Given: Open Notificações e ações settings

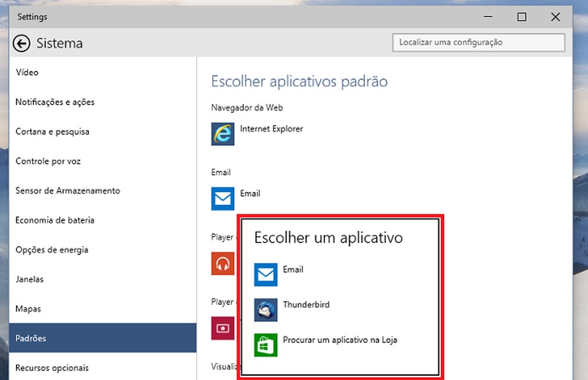Looking at the screenshot, I should coord(55,102).
